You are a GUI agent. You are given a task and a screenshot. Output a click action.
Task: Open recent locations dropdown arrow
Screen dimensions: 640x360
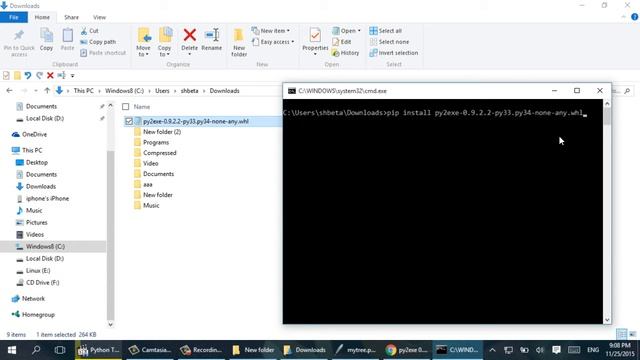coord(36,91)
